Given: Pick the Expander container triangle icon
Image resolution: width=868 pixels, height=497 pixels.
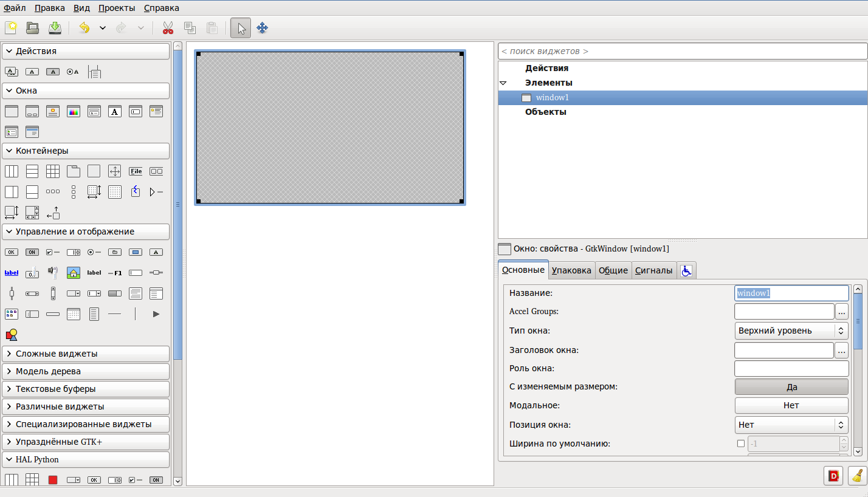Looking at the screenshot, I should 156,192.
